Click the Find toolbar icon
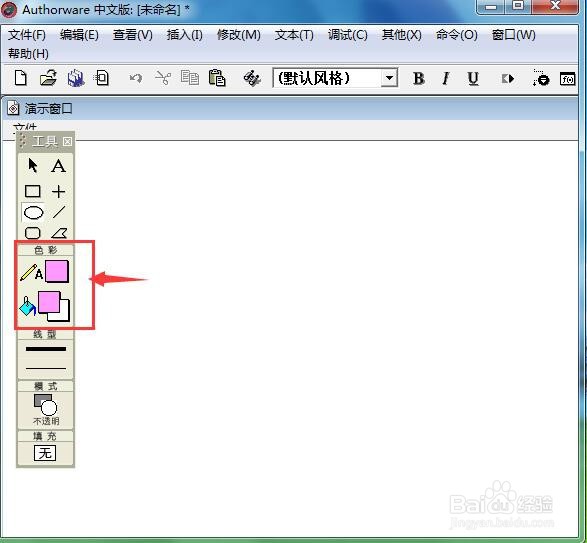 252,78
